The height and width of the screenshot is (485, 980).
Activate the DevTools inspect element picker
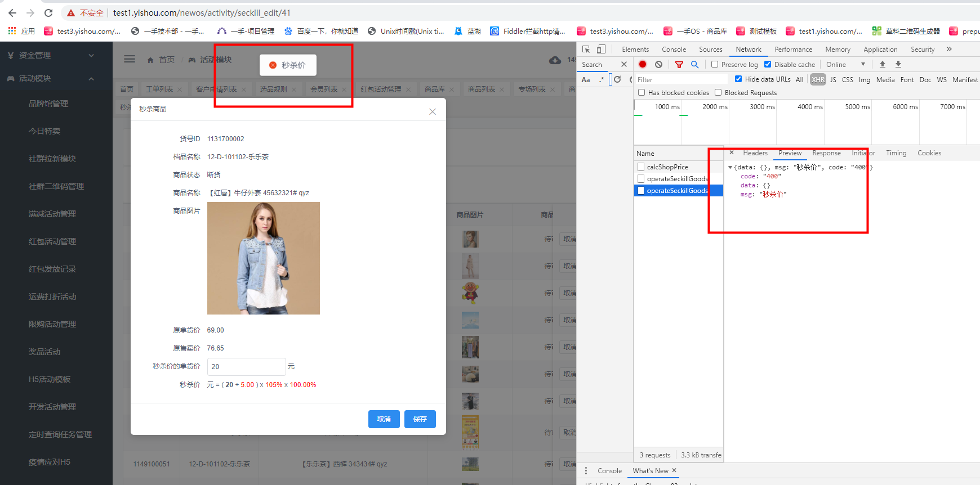586,50
